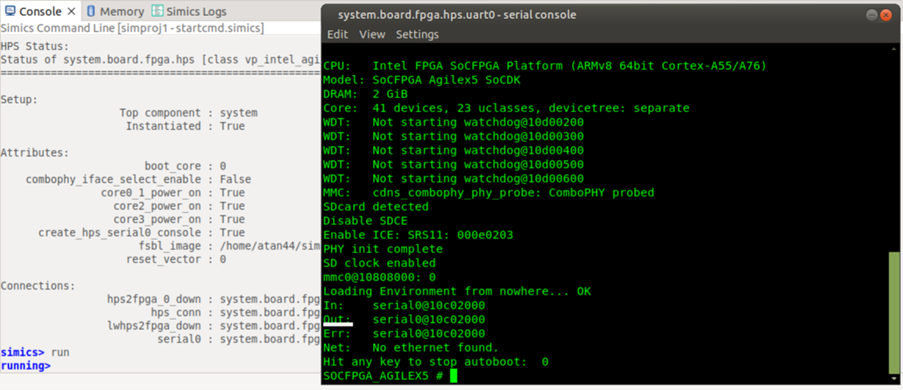Click 'create_hps_serial0_console : True' line
903x390 pixels.
(142, 233)
